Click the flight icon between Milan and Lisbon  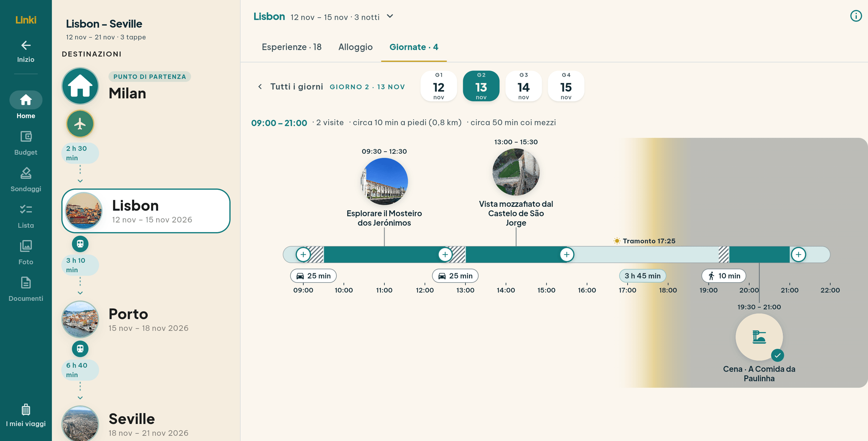point(80,124)
